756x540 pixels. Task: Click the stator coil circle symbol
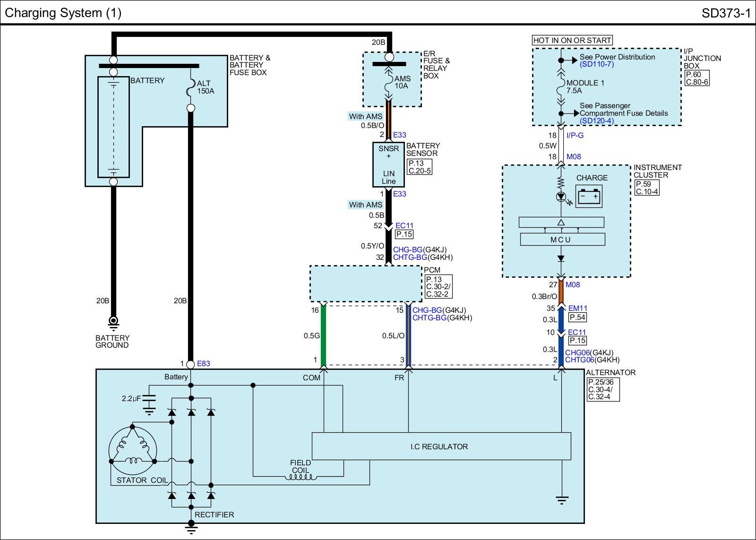pos(132,451)
